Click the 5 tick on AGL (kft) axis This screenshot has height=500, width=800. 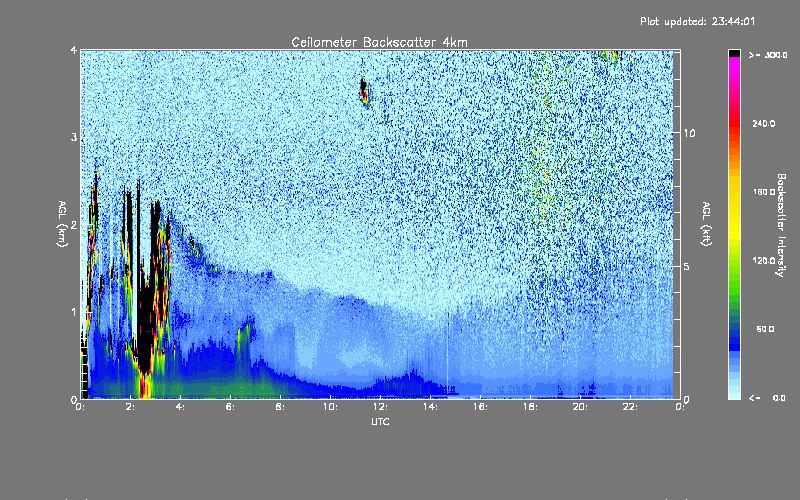(x=687, y=267)
